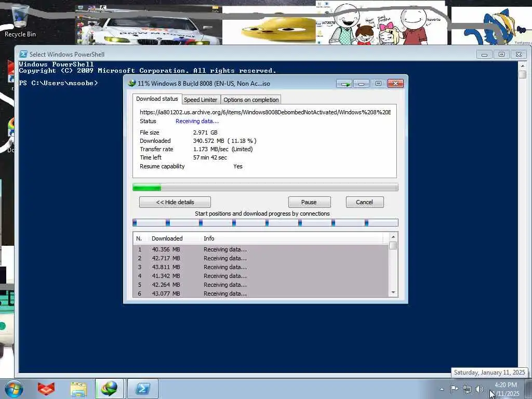Click the Windows Start orb
This screenshot has height=399, width=532.
click(14, 389)
